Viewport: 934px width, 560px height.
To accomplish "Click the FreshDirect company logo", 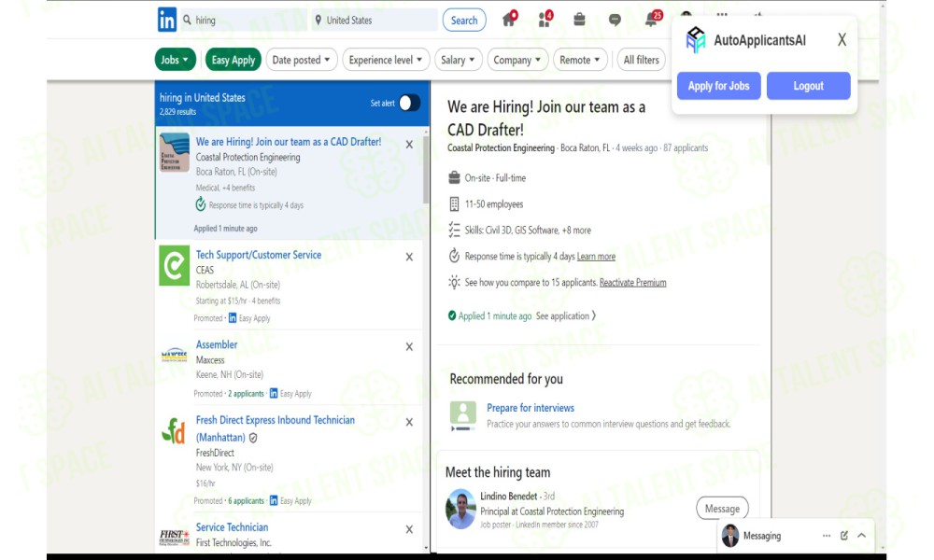I will (x=174, y=431).
